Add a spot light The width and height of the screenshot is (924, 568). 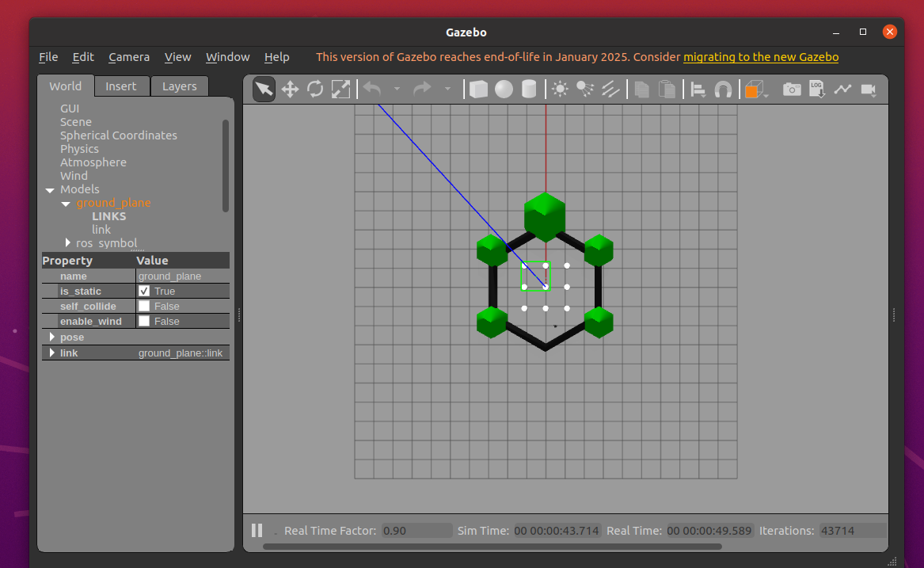[585, 89]
